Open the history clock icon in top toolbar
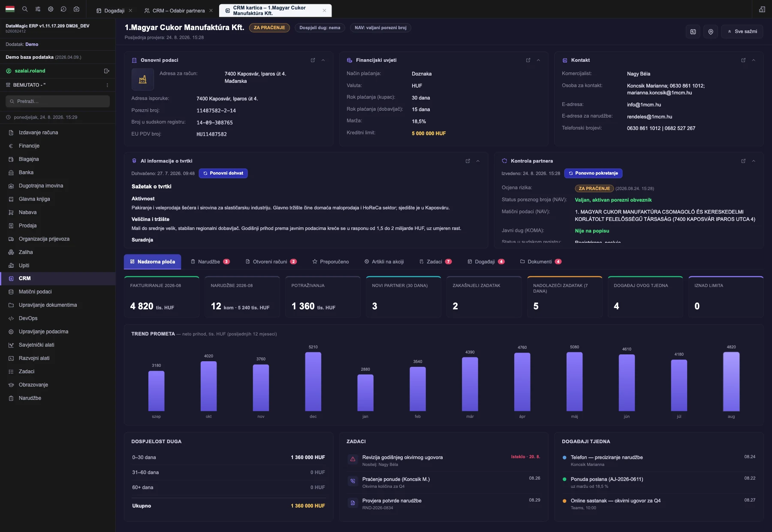This screenshot has width=772, height=532. 63,9
